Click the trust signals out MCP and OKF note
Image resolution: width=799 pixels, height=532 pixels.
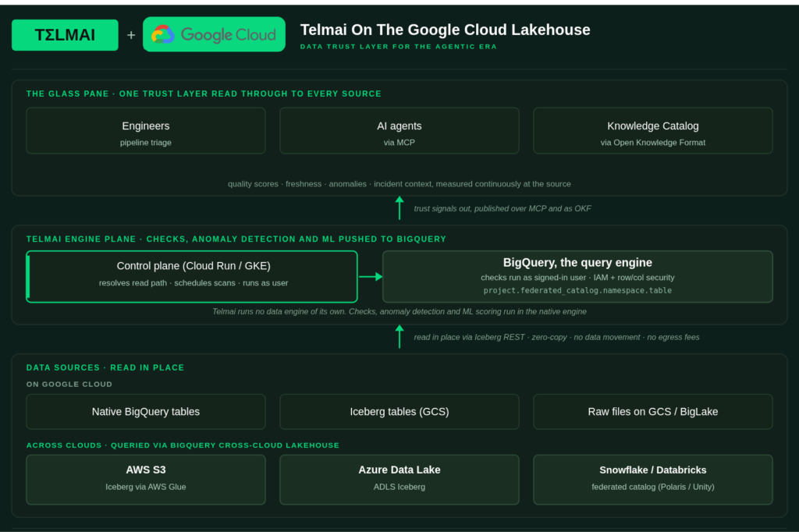(502, 208)
